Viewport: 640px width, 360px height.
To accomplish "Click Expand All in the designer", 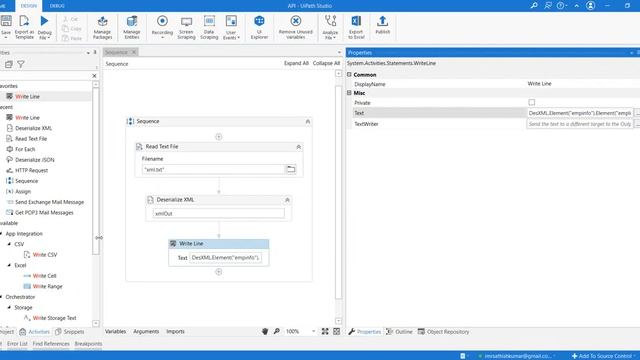I will tap(296, 63).
